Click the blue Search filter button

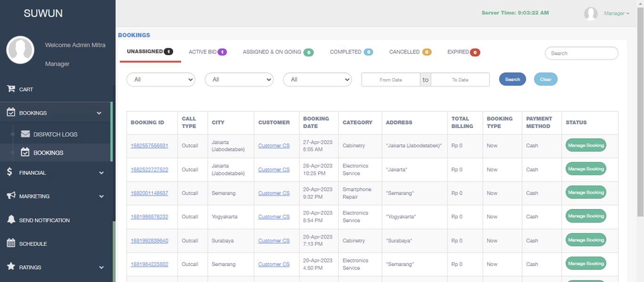[x=512, y=79]
